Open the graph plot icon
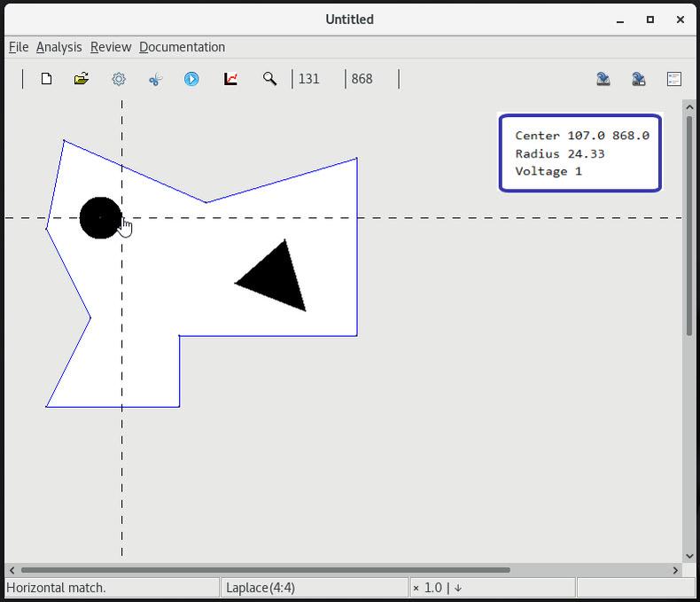Screen dimensions: 700x602 click(x=230, y=79)
